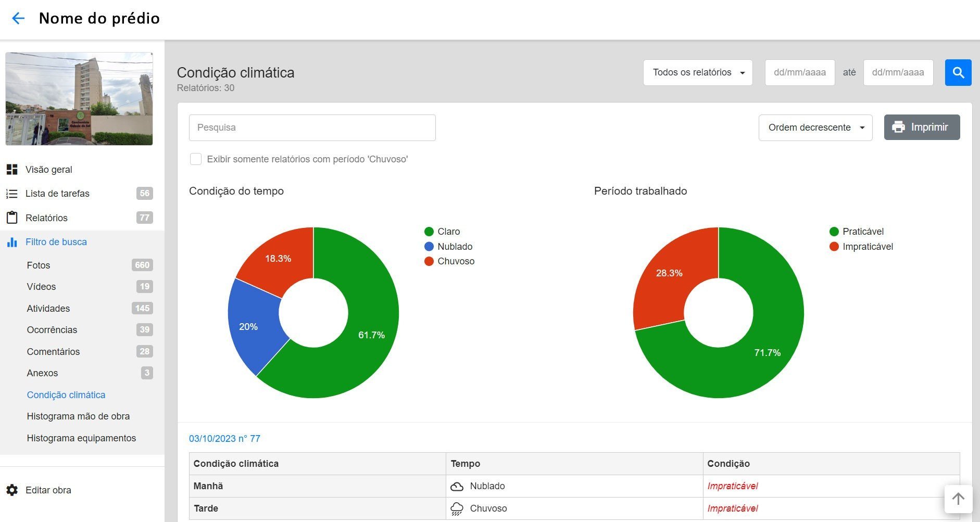
Task: Click the Impraticável red legend dot
Action: tap(834, 247)
